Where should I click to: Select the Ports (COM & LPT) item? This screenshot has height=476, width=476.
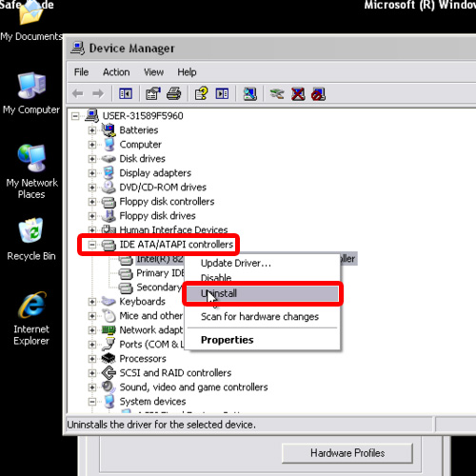point(151,345)
